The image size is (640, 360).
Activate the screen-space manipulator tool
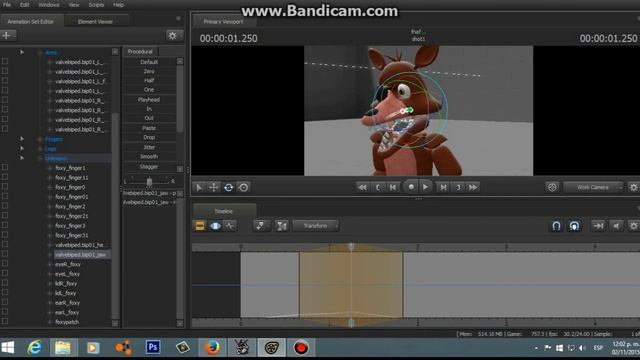244,187
